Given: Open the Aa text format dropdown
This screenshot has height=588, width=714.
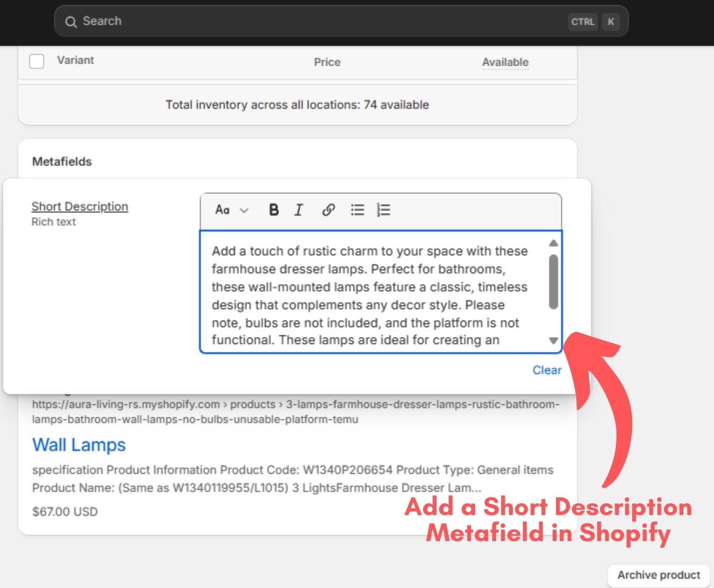Looking at the screenshot, I should tap(231, 210).
